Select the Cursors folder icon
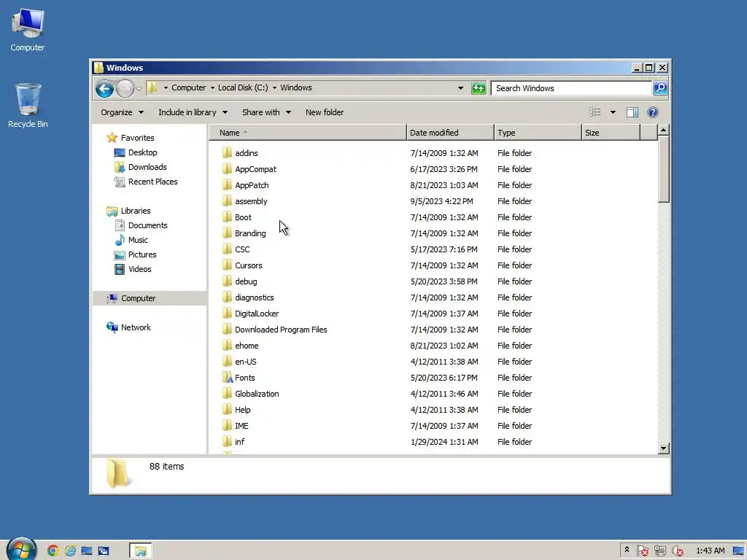The height and width of the screenshot is (560, 747). (228, 265)
